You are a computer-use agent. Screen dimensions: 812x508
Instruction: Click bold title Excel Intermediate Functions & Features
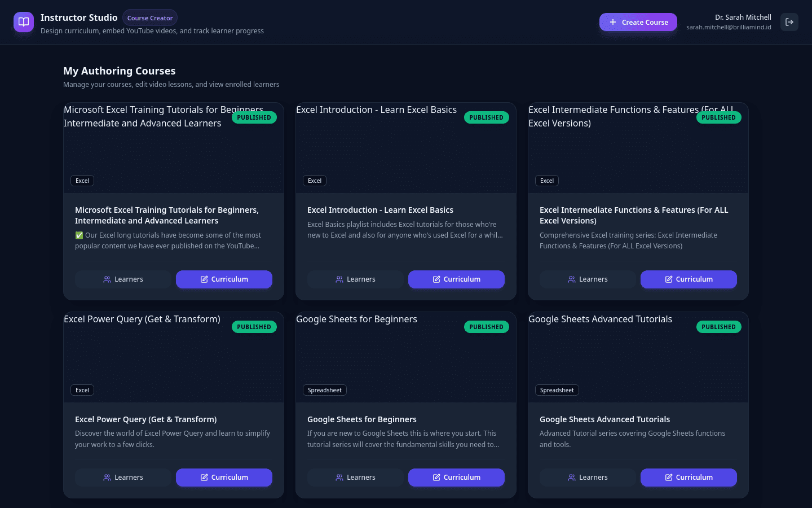pyautogui.click(x=634, y=215)
